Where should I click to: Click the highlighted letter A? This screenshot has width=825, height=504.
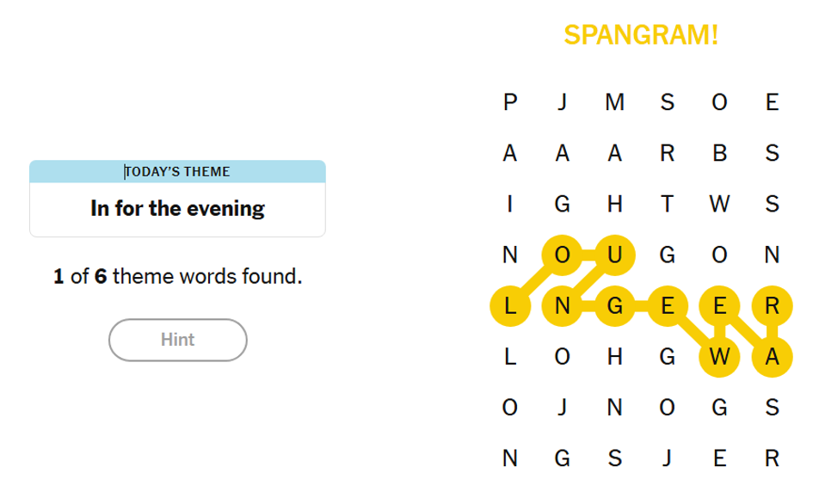coord(772,357)
